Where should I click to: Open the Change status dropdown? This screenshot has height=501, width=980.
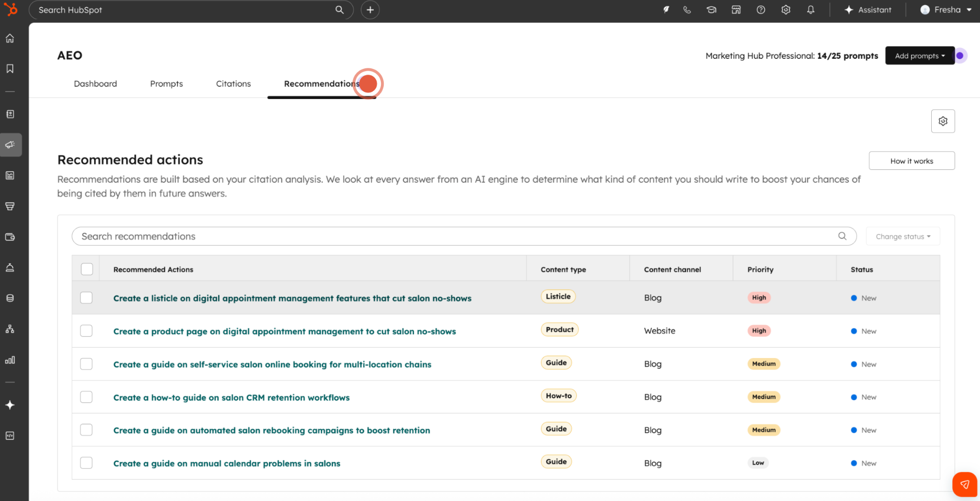(x=903, y=236)
